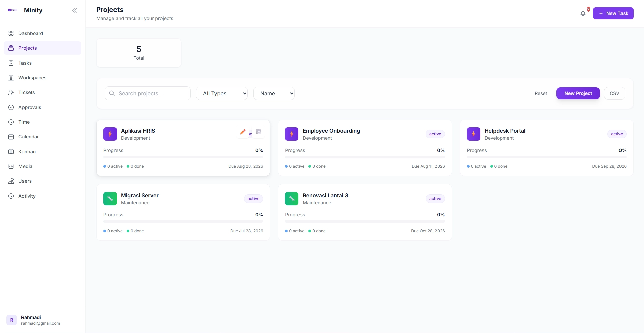Click the red notification count badge
Viewport: 644px width, 333px height.
(x=588, y=9)
